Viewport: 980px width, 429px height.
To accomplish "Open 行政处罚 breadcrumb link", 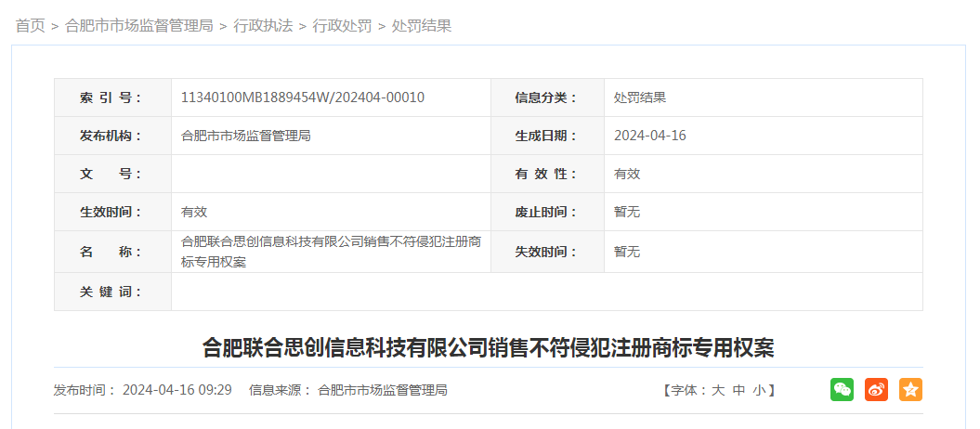I will 343,26.
